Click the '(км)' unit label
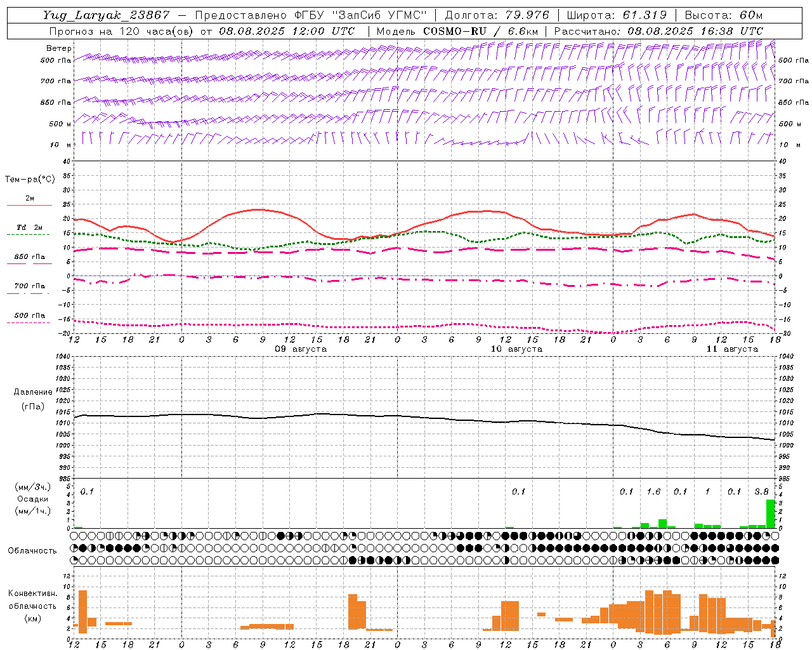Screen dimensions: 812x650 click(33, 618)
